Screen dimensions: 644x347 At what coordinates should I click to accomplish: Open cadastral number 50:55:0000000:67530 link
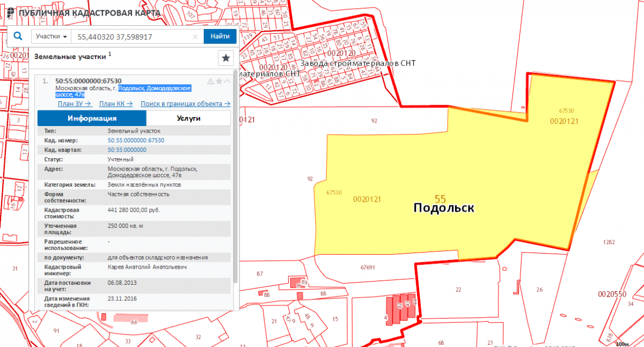(136, 141)
